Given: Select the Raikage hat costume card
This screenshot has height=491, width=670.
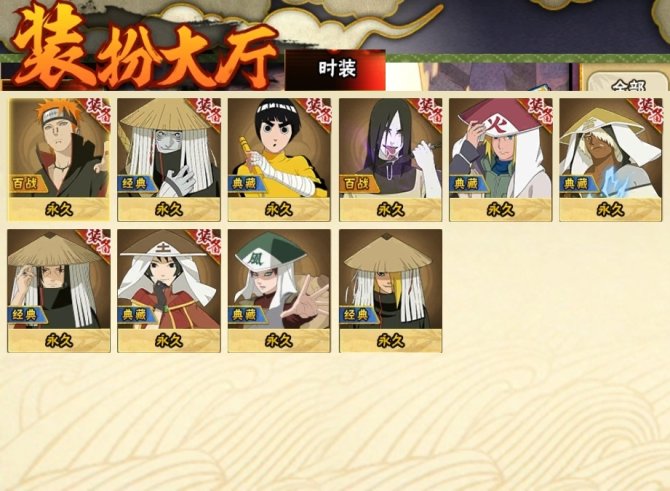Looking at the screenshot, I should tap(611, 159).
